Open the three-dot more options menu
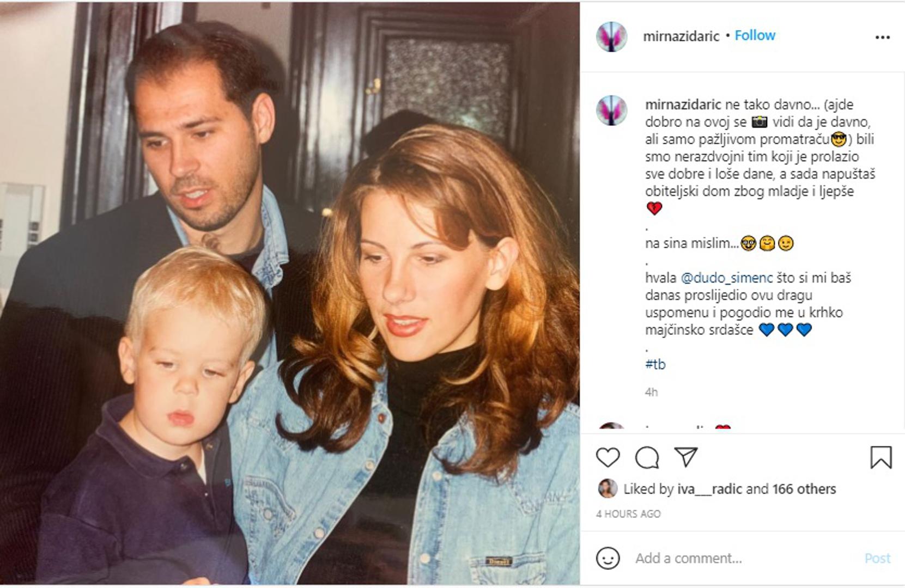The width and height of the screenshot is (905, 588). tap(882, 37)
